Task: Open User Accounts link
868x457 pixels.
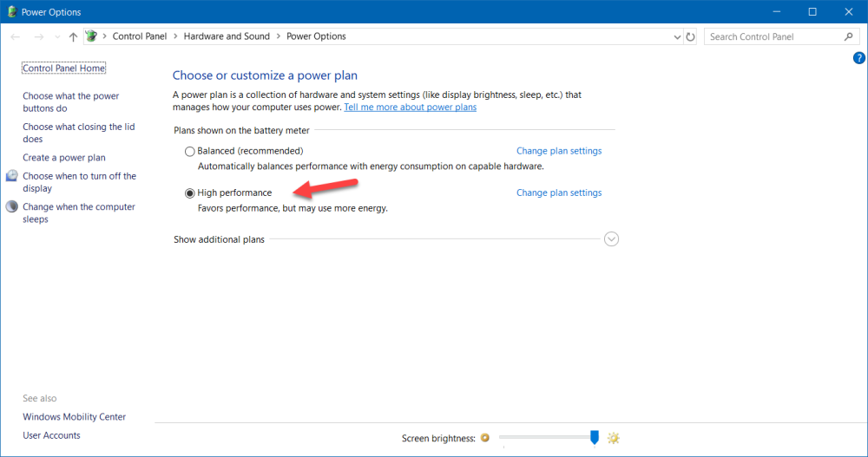Action: 51,435
